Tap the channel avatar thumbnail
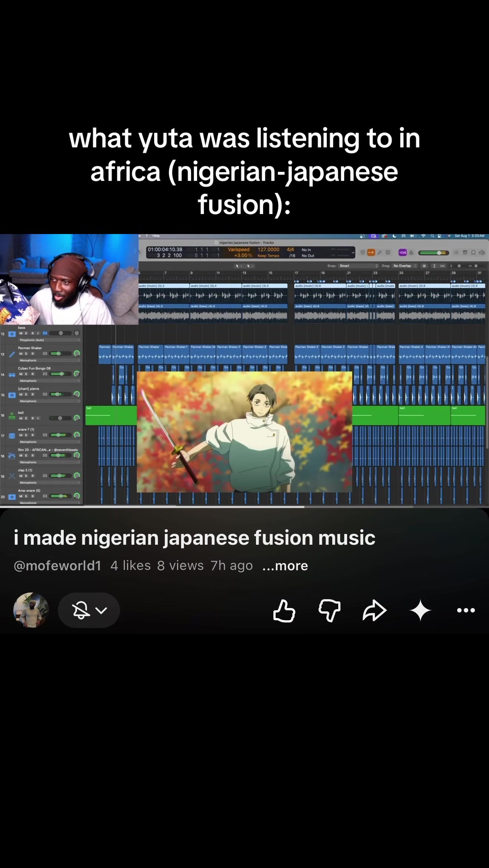Screen dimensions: 489x868 click(x=31, y=610)
